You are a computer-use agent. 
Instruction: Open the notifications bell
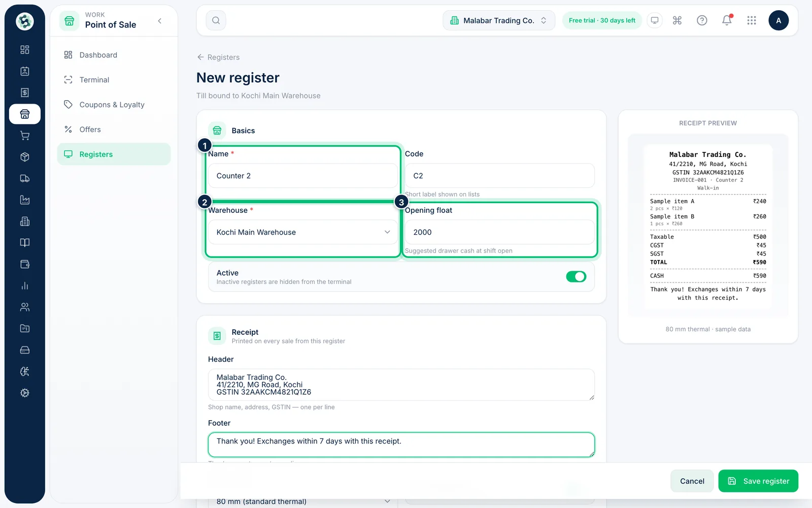click(727, 20)
